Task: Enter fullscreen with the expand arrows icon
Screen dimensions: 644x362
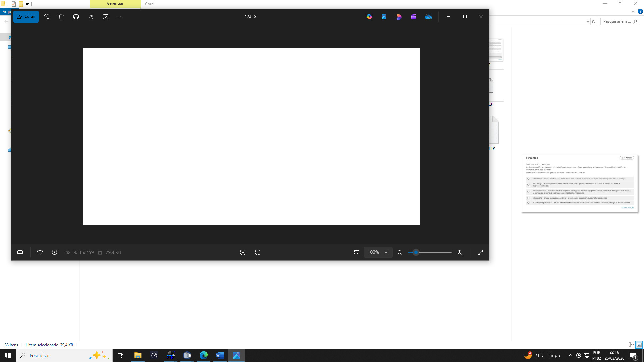Action: 480,252
